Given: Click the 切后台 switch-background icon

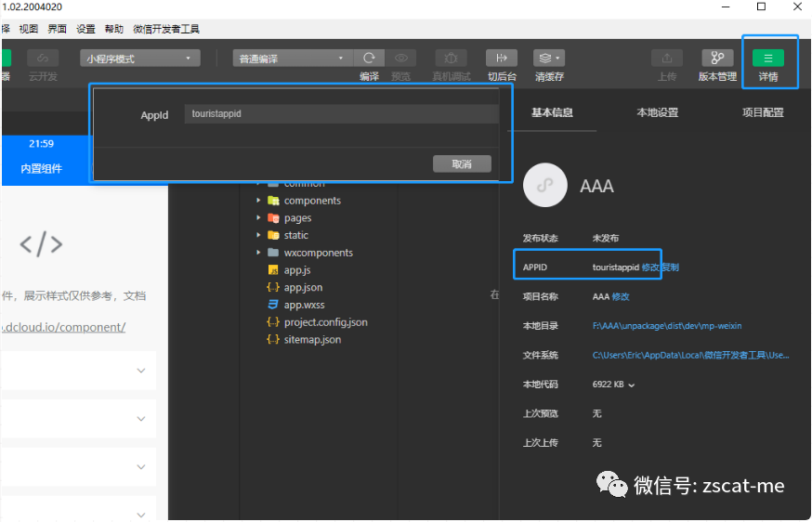Looking at the screenshot, I should tap(502, 58).
